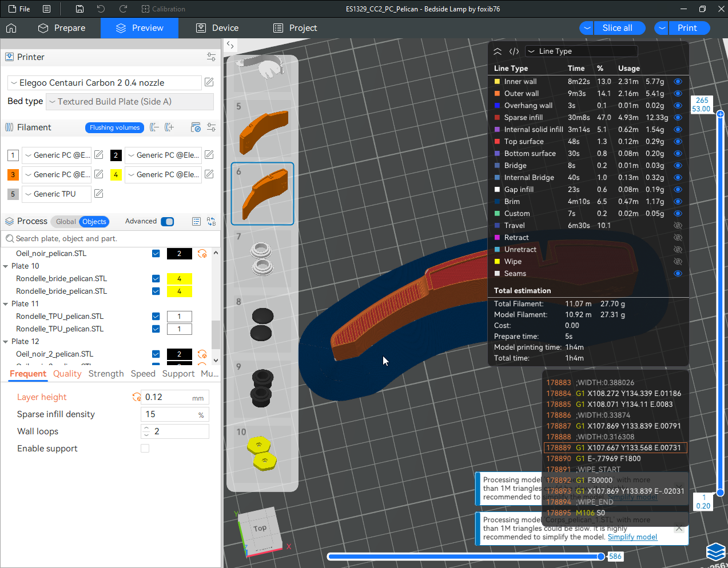Open the Strength settings tab

click(106, 374)
